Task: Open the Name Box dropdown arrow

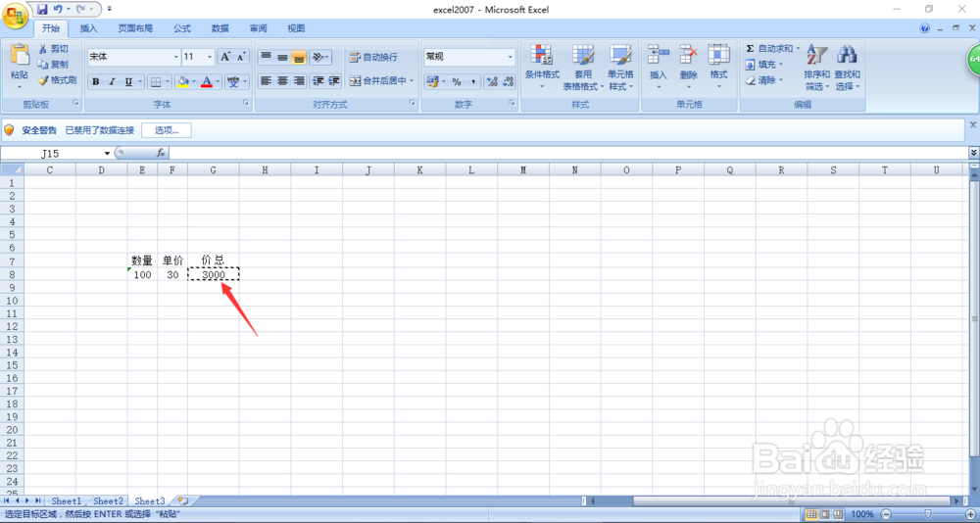Action: pos(108,153)
